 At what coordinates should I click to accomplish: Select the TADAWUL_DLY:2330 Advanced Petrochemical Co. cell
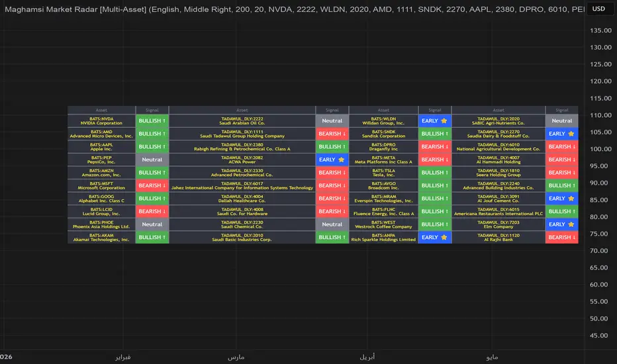(242, 173)
